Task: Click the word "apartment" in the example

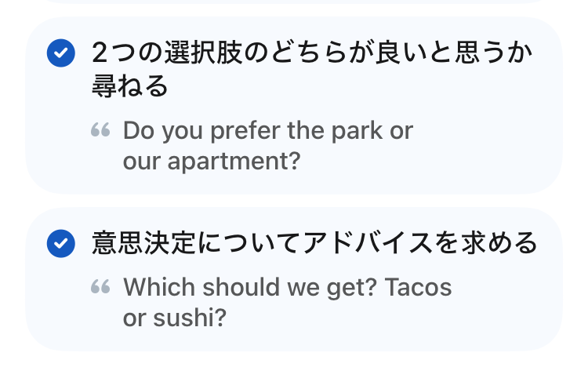Action: [x=230, y=162]
